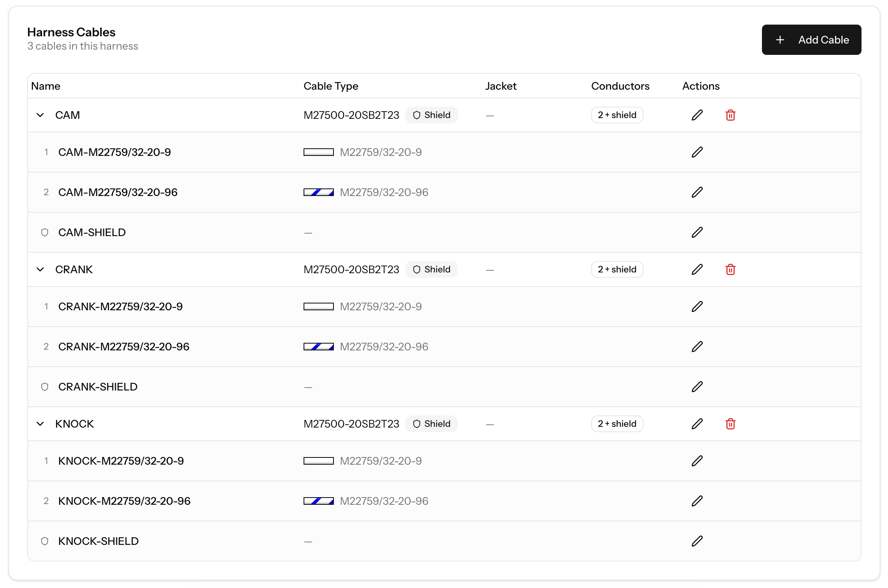Edit the KNOCK-SHIELD entry
Image resolution: width=888 pixels, height=588 pixels.
[x=697, y=541]
